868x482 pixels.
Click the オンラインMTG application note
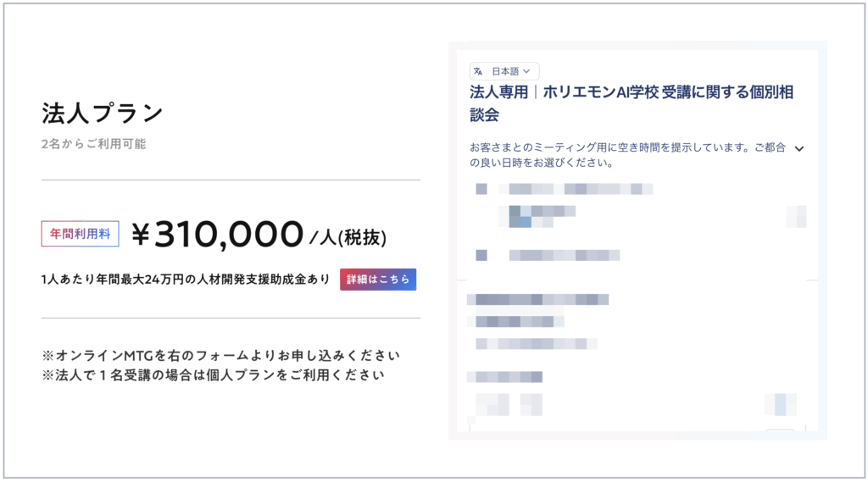pos(220,355)
